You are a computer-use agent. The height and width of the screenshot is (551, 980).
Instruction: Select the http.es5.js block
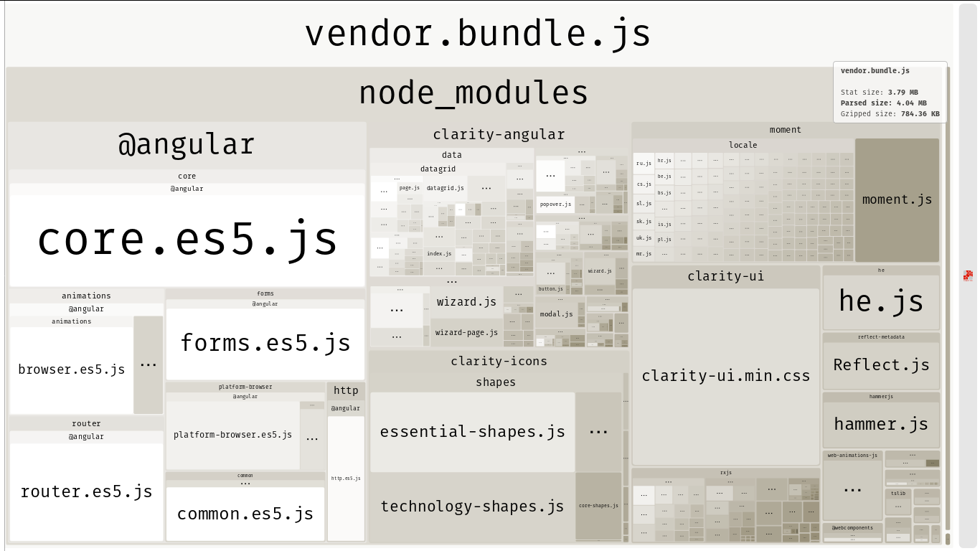pos(346,479)
